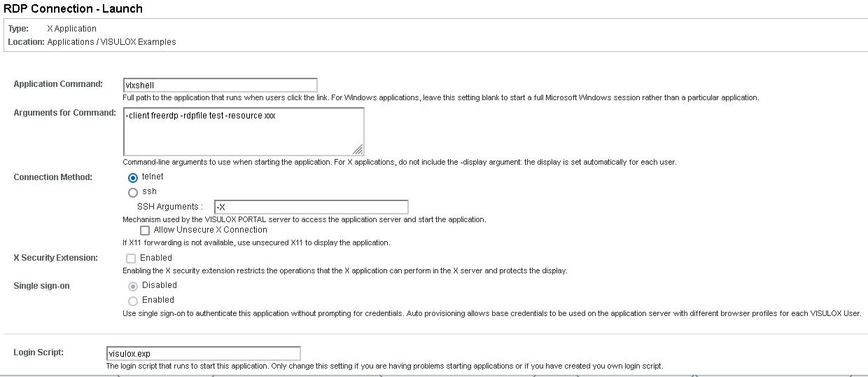Toggle X Security Extension Enabled checkbox
The height and width of the screenshot is (377, 868).
[x=131, y=258]
